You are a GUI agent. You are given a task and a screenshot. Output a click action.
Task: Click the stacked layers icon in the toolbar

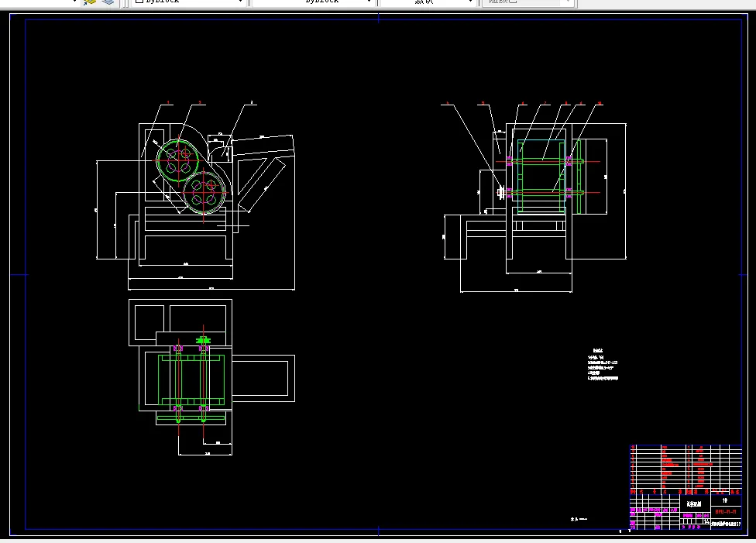click(x=108, y=2)
